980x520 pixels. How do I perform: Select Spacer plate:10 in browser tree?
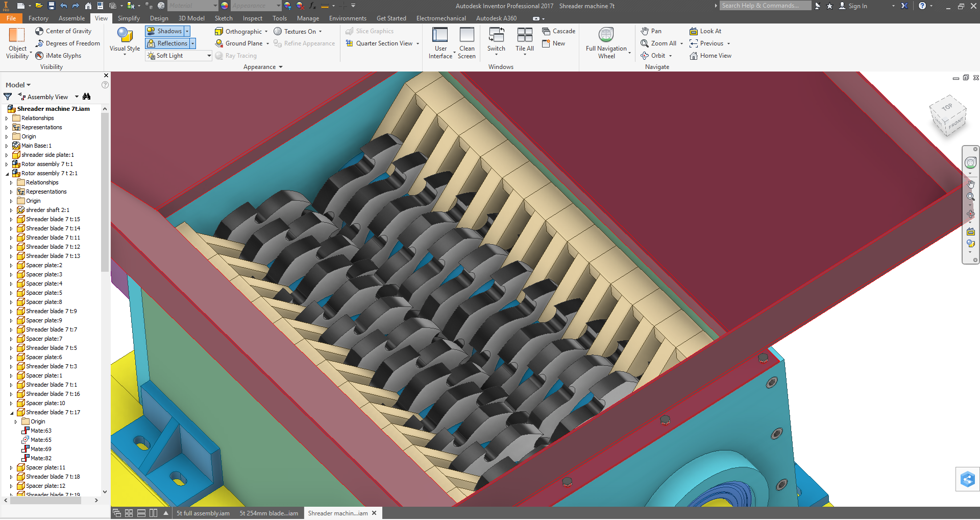(x=45, y=404)
